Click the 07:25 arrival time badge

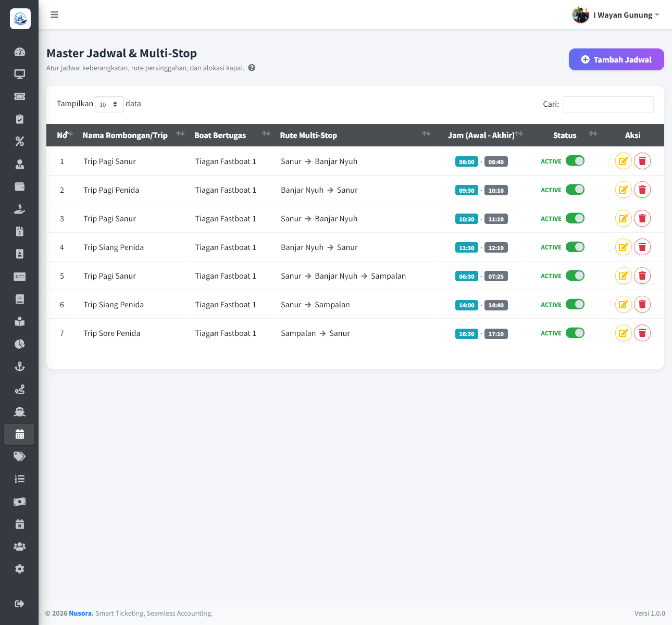point(496,276)
